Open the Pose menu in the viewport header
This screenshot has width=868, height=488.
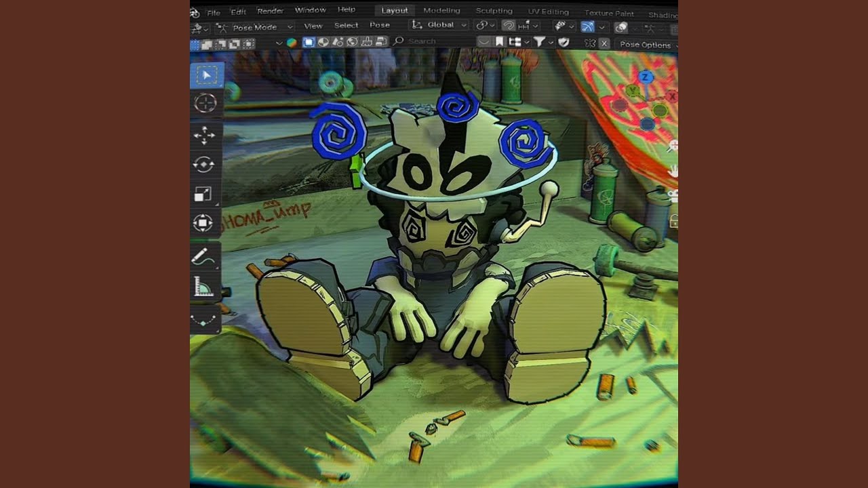(x=380, y=25)
